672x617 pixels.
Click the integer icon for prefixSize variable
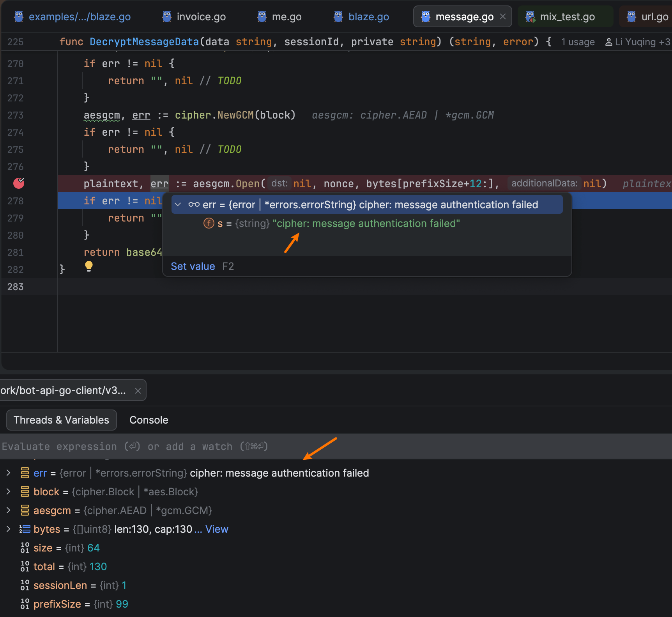25,604
